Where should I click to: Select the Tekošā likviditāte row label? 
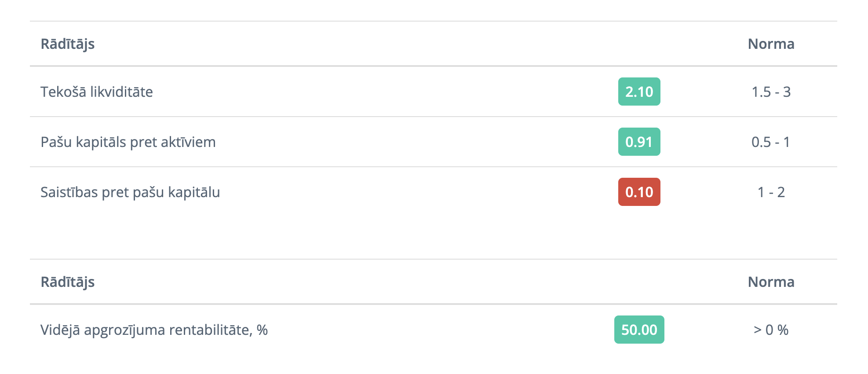click(97, 92)
